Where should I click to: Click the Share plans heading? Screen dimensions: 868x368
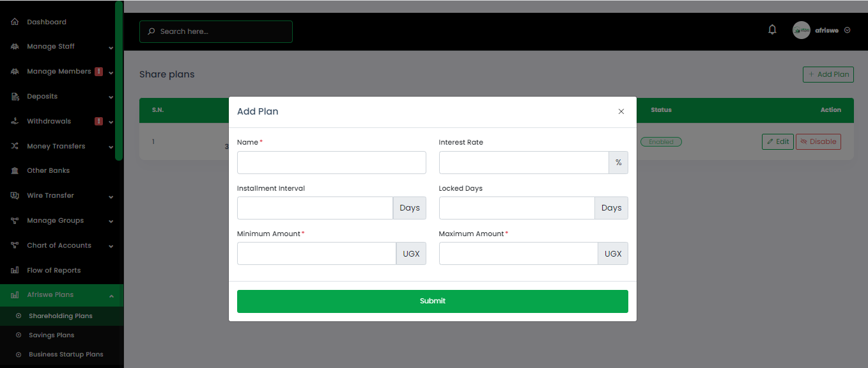[x=167, y=74]
